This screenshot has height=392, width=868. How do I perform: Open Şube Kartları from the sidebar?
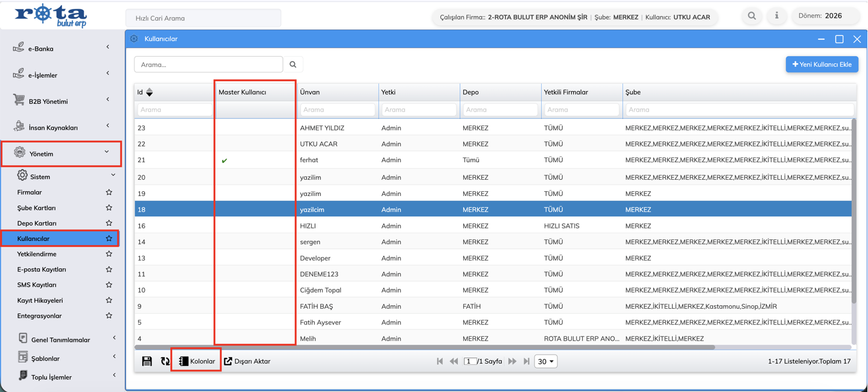(x=37, y=207)
